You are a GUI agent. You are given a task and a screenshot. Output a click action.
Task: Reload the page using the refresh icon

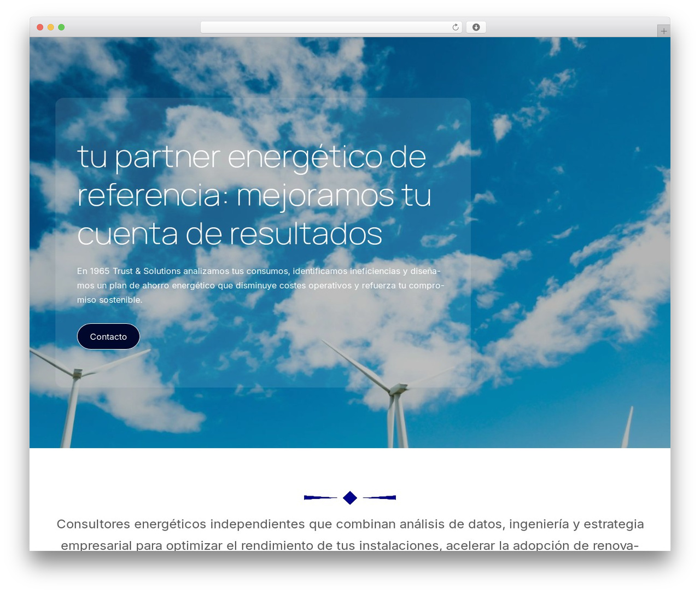(x=456, y=27)
